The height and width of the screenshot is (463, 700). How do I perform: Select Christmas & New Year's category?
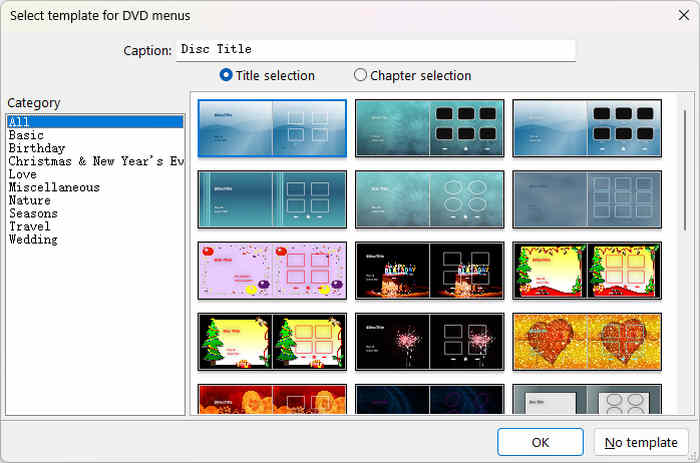click(x=95, y=161)
